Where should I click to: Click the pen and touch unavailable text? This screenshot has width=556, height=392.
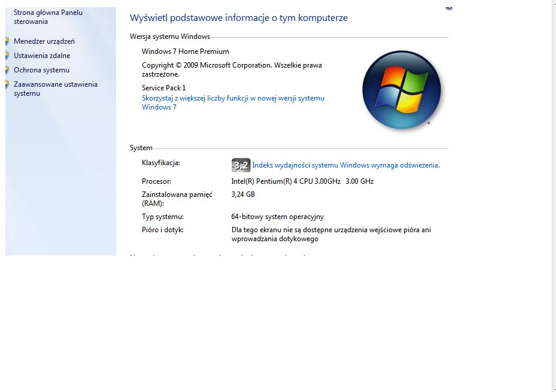[x=331, y=234]
